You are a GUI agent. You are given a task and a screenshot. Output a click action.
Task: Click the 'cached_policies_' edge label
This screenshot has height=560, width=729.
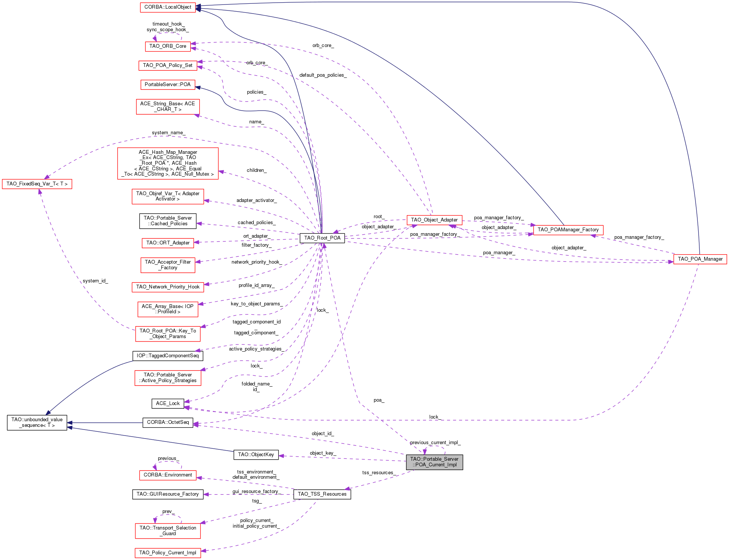pos(257,223)
